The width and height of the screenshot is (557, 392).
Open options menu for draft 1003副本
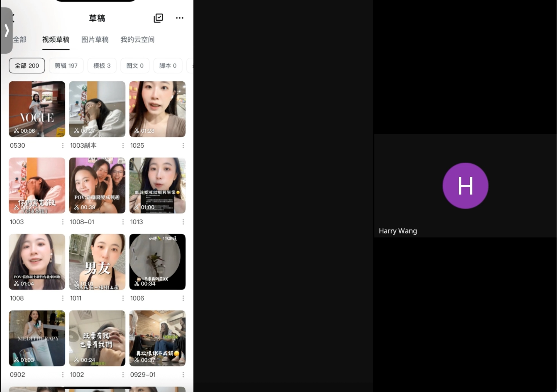[x=123, y=145]
